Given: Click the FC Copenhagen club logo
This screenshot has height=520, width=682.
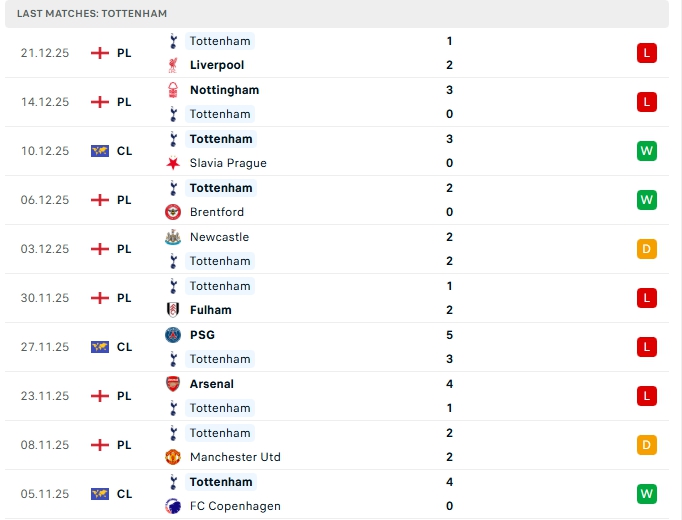Looking at the screenshot, I should coord(173,506).
